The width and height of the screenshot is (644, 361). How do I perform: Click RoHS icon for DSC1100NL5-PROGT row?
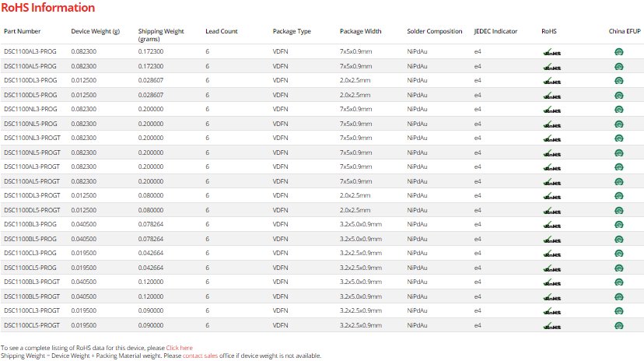pyautogui.click(x=552, y=152)
